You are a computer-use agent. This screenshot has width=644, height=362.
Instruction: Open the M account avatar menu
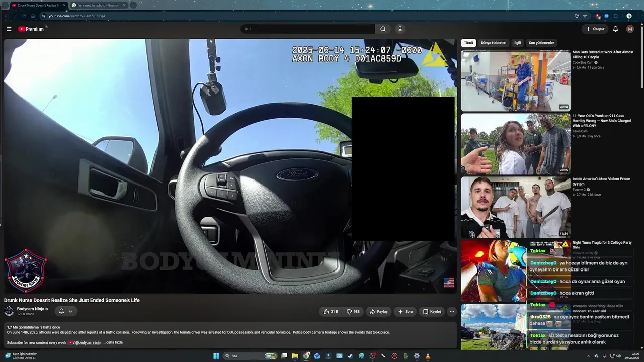click(630, 29)
